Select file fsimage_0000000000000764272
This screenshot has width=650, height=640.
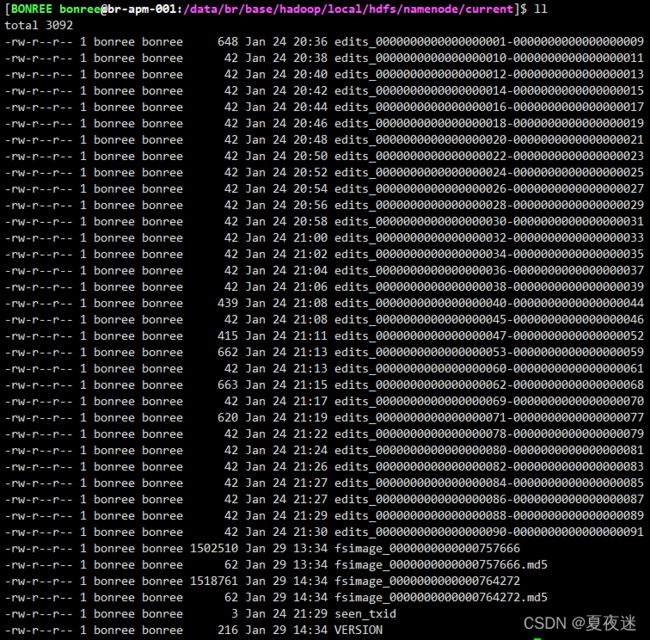click(427, 581)
